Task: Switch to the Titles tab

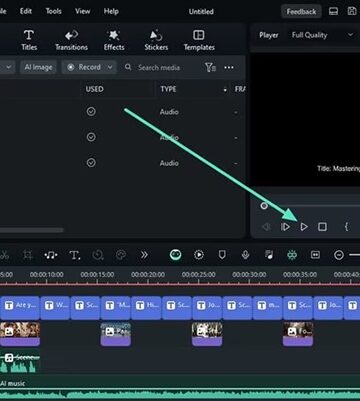Action: (x=29, y=40)
